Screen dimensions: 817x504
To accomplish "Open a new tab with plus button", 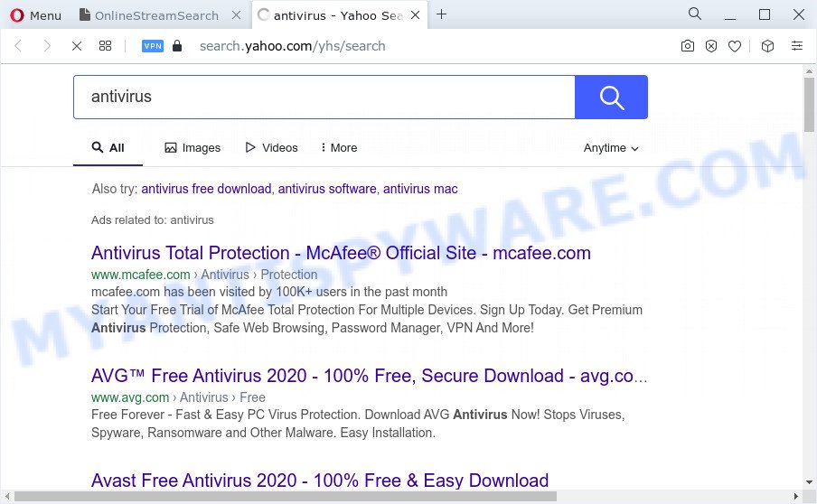I will click(x=441, y=14).
